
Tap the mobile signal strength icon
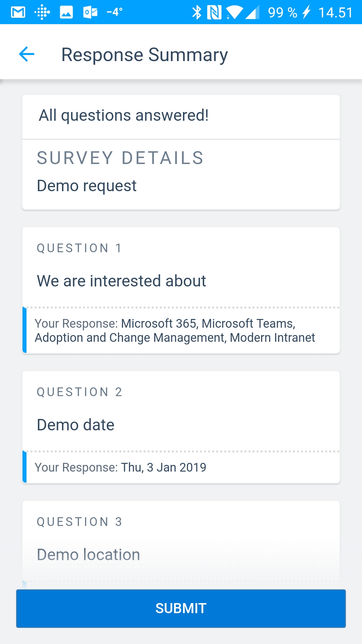coord(252,12)
